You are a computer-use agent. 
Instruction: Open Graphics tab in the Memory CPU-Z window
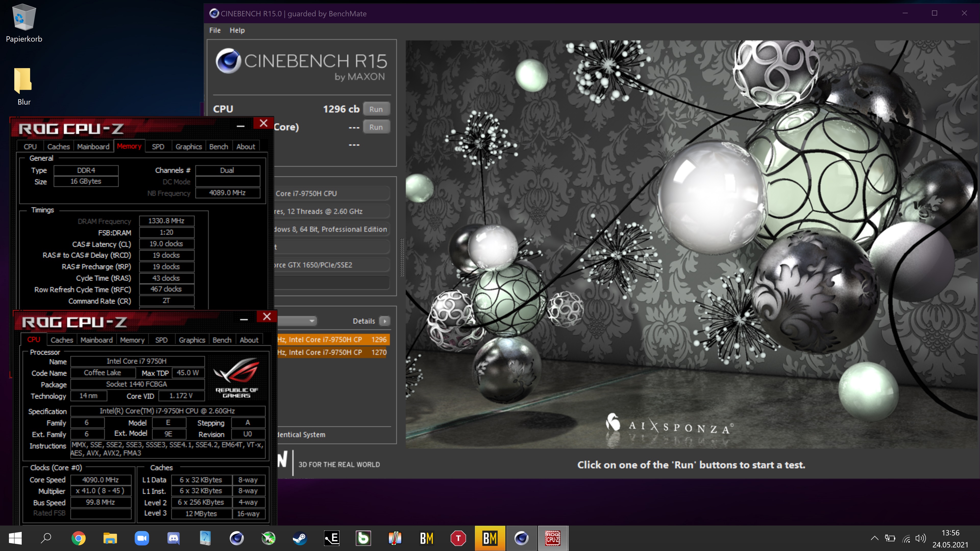189,147
